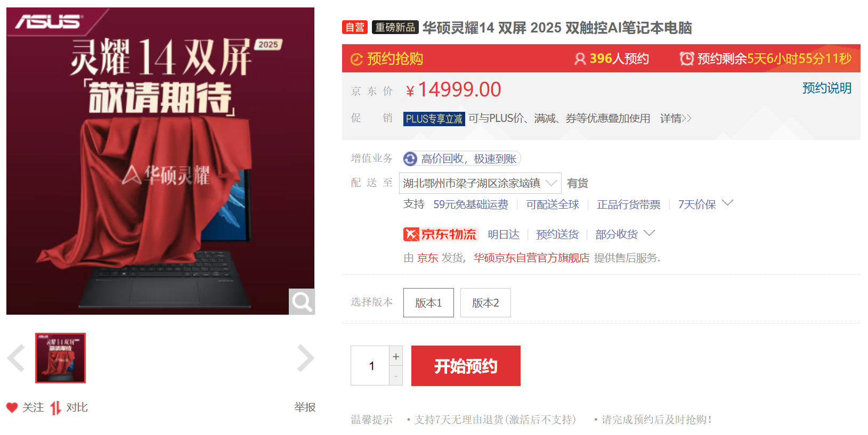This screenshot has height=435, width=868.
Task: Click the quantity input field
Action: [370, 366]
